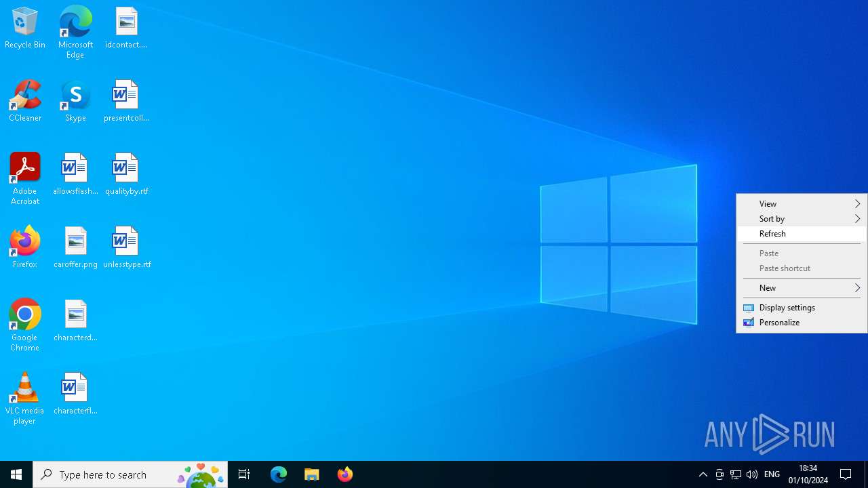Select the Firefox desktop shortcut
This screenshot has height=488, width=868.
point(25,248)
